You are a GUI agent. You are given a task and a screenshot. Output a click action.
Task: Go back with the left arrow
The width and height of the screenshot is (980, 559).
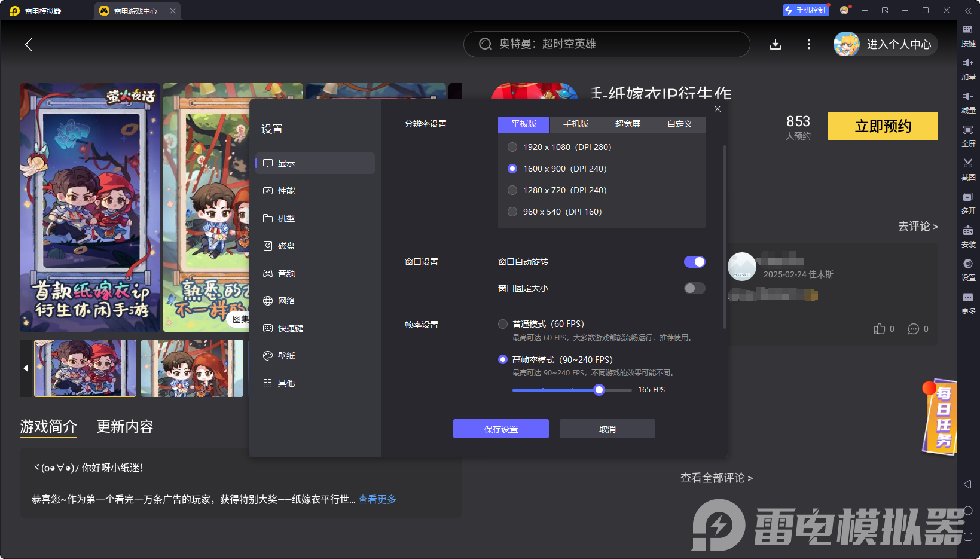[29, 44]
